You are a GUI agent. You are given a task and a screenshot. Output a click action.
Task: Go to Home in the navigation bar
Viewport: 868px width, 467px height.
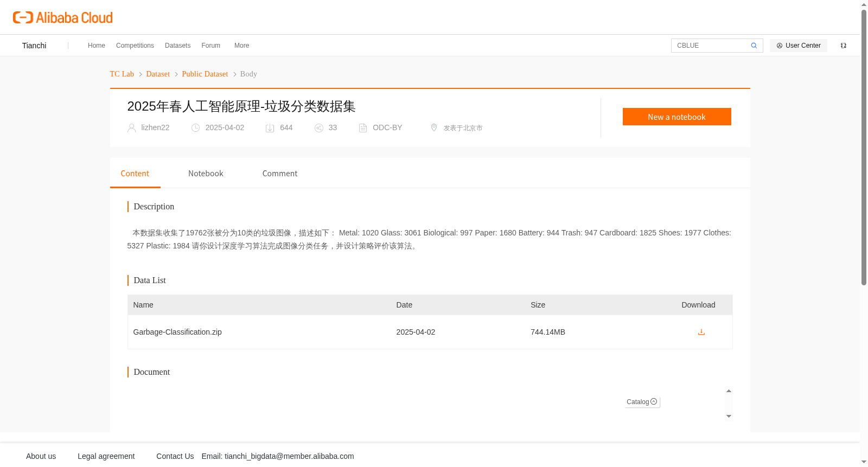[97, 46]
